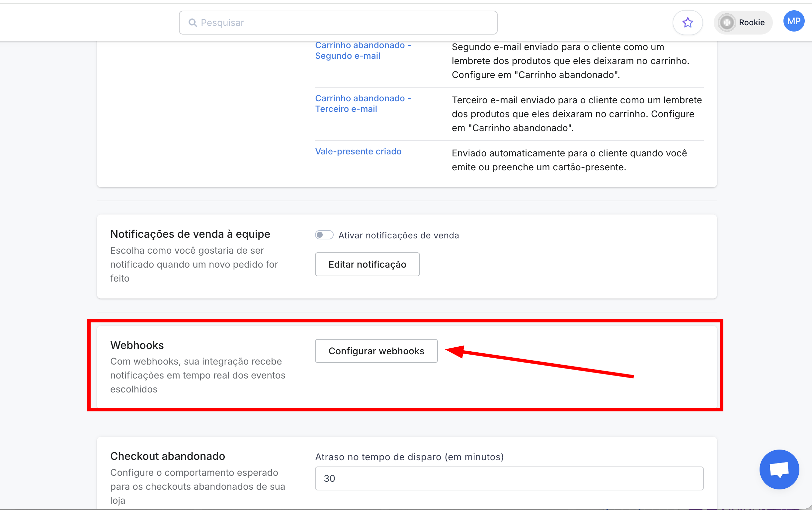Open the blue chat support bubble
The width and height of the screenshot is (812, 510).
pos(779,469)
